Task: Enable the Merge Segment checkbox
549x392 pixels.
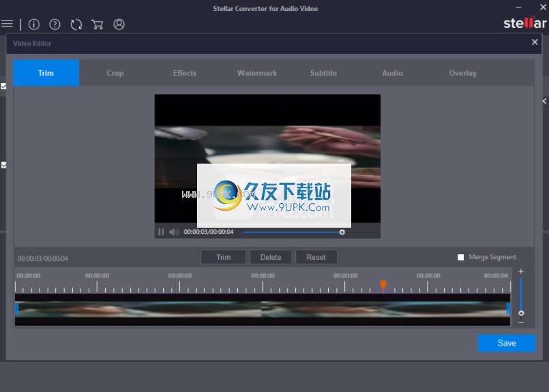Action: tap(461, 257)
